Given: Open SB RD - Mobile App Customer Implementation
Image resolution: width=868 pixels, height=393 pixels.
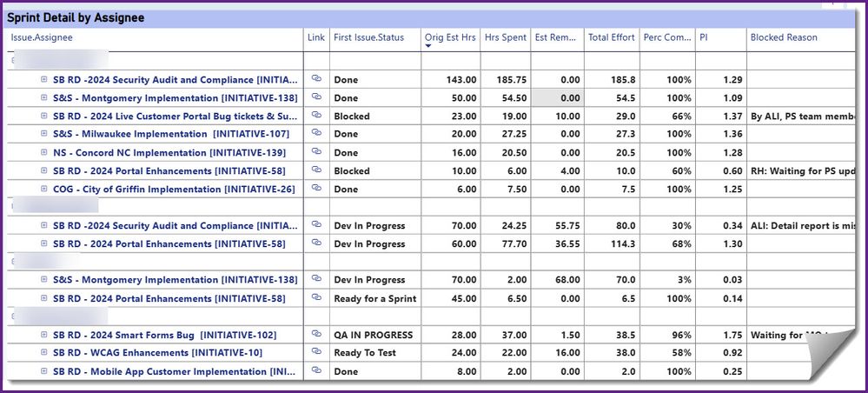Looking at the screenshot, I should tap(176, 371).
